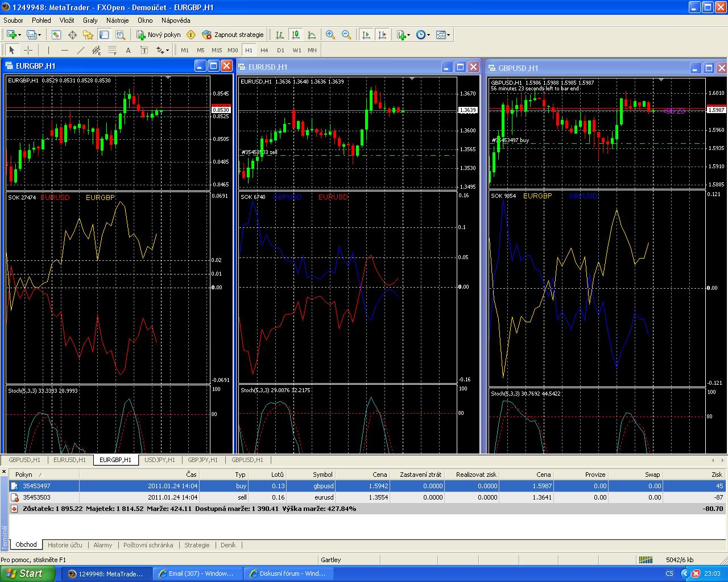Sort orders by Zisk column

(x=695, y=475)
